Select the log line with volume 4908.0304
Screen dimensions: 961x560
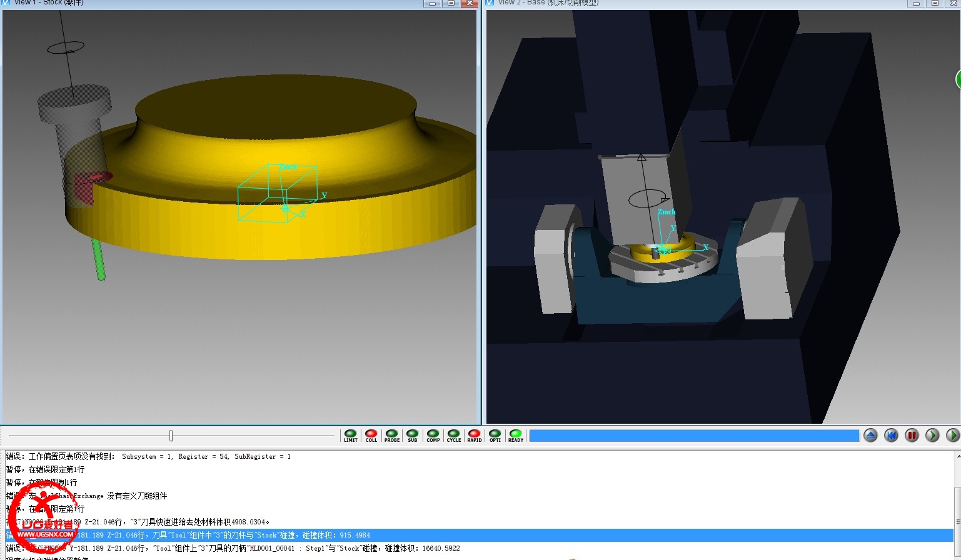click(x=480, y=522)
